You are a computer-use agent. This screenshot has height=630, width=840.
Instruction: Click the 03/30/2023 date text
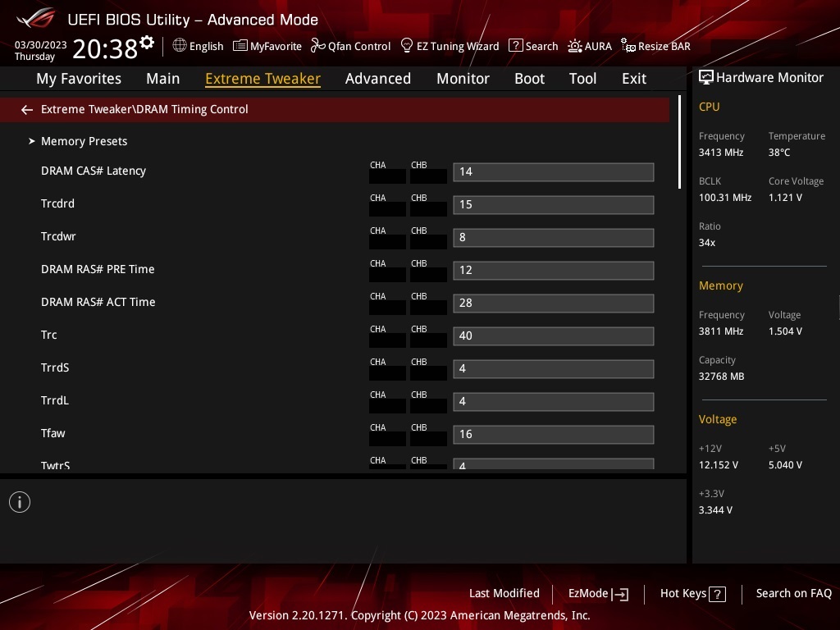pos(41,44)
